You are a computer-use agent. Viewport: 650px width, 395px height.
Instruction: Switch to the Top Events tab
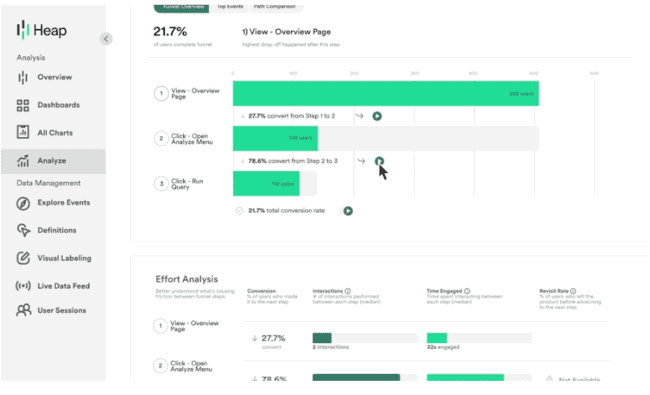[230, 7]
